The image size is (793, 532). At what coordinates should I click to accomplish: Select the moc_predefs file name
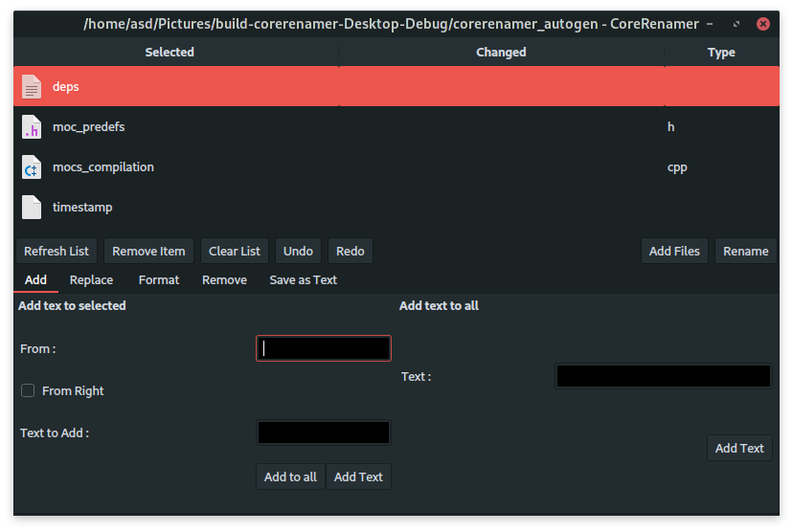[x=88, y=127]
